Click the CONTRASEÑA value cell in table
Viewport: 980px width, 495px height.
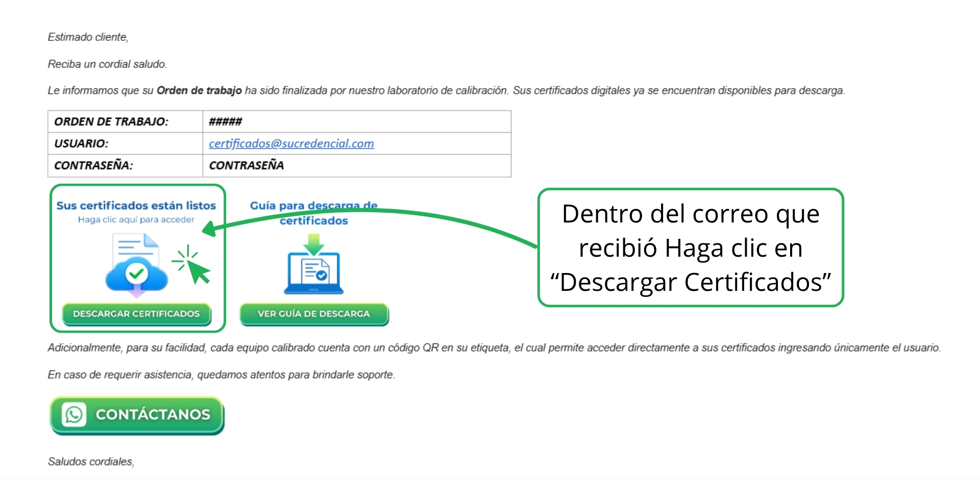(x=246, y=166)
